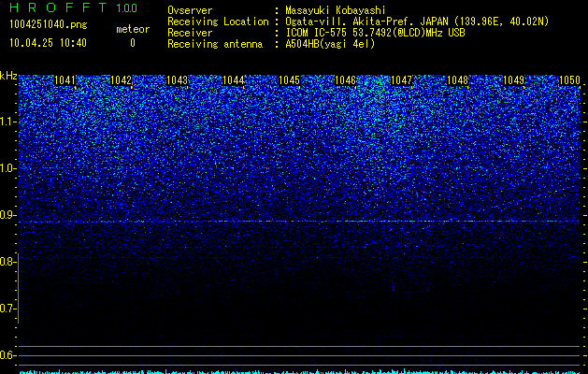Click the 1044 time marker
The image size is (588, 374).
coord(234,80)
